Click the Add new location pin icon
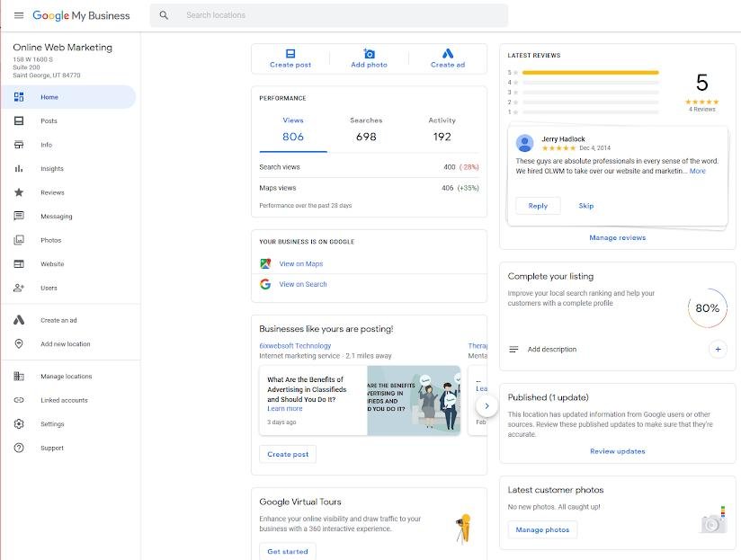 click(x=19, y=343)
